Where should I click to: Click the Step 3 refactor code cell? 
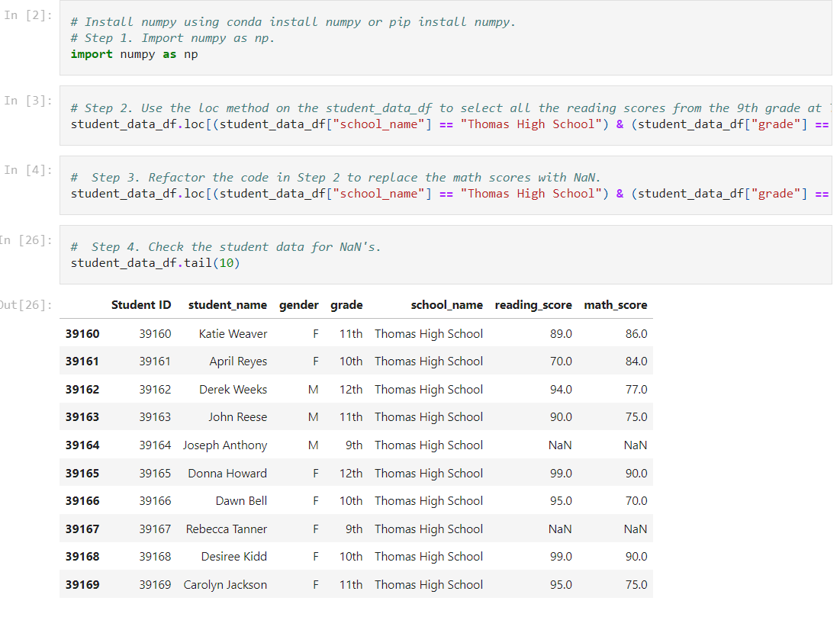446,185
